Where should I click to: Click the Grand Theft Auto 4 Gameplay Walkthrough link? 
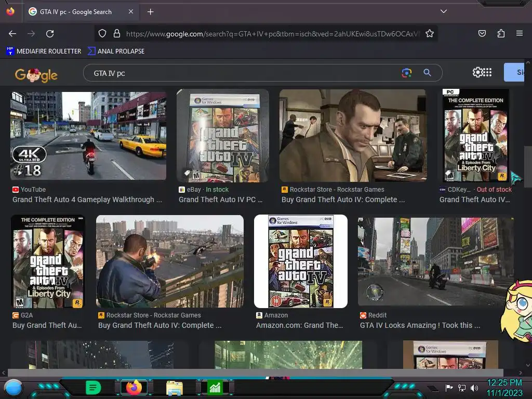pyautogui.click(x=87, y=200)
